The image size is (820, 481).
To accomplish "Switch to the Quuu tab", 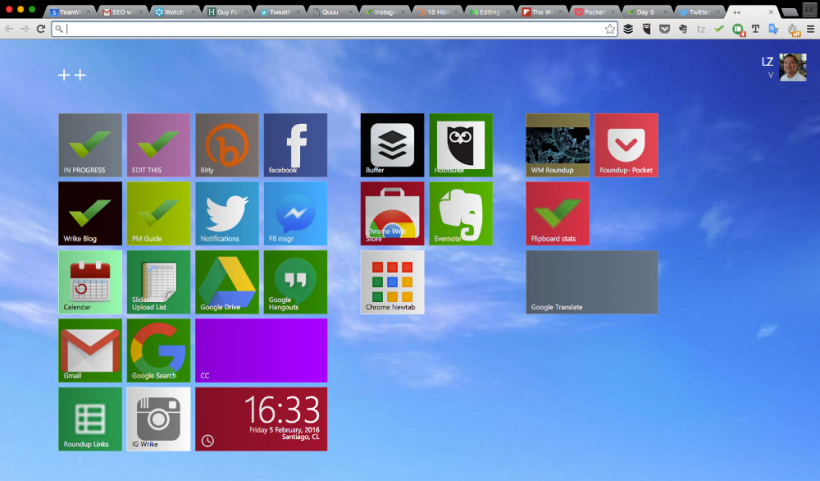I will pos(331,12).
